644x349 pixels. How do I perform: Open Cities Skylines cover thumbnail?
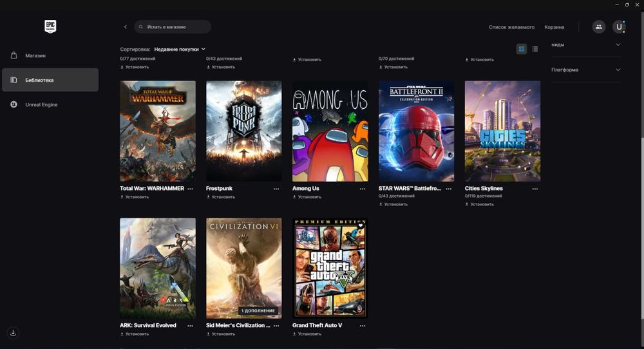tap(503, 131)
